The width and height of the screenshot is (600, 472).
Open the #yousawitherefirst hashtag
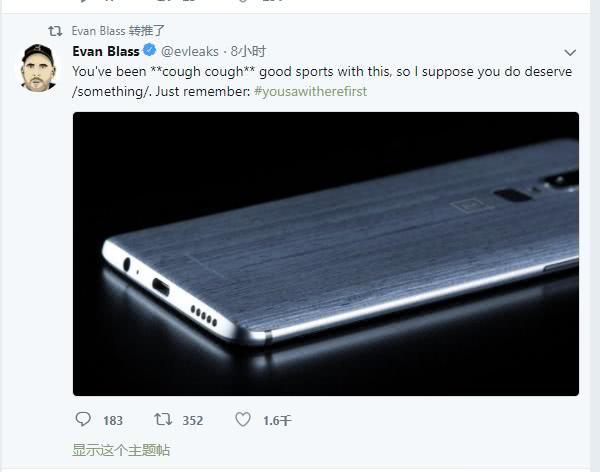[310, 91]
